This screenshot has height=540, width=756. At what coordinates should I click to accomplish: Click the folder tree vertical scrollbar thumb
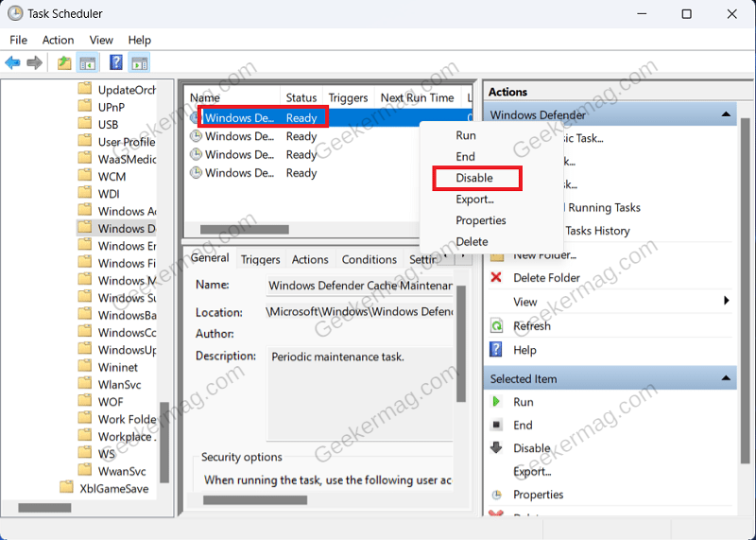coord(163,443)
